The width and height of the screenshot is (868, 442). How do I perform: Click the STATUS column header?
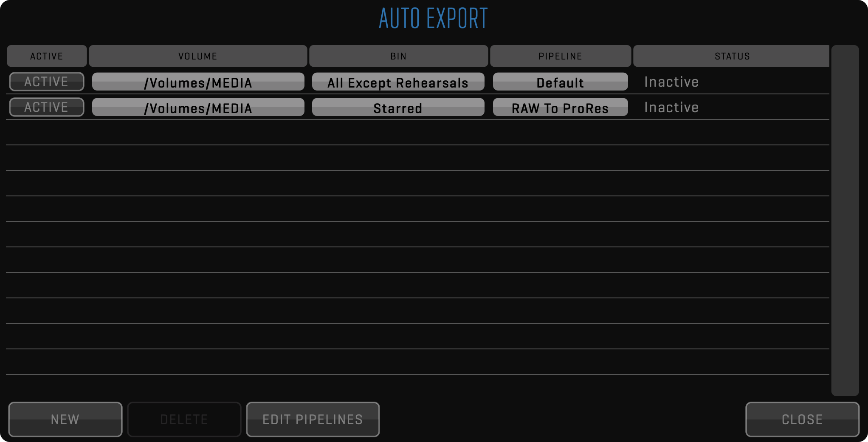(x=732, y=56)
